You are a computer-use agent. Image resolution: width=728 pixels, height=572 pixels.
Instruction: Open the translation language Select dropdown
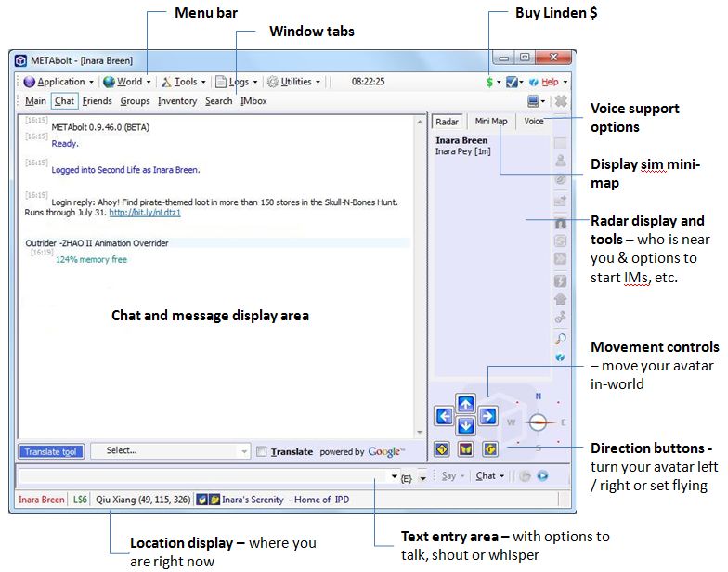[170, 451]
